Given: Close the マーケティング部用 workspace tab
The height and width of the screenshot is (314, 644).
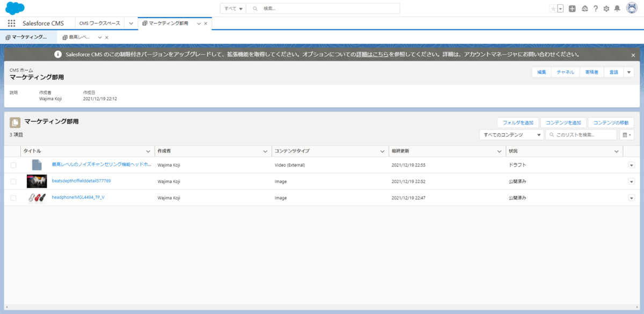Looking at the screenshot, I should (206, 24).
